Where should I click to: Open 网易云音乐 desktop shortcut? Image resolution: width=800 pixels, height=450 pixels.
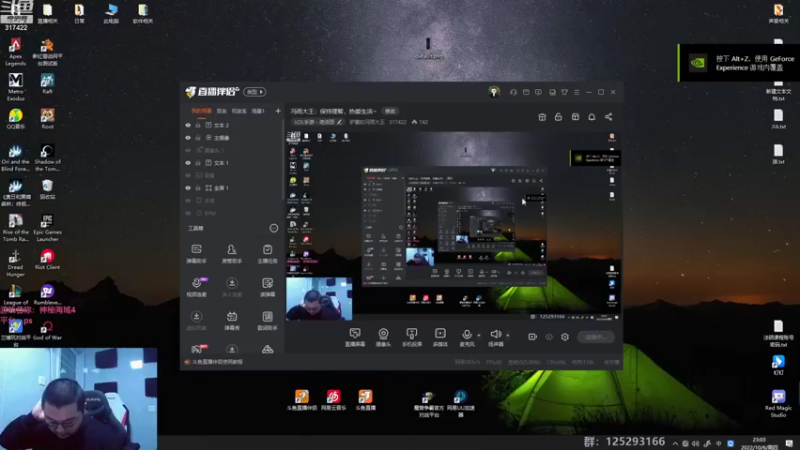pyautogui.click(x=333, y=400)
